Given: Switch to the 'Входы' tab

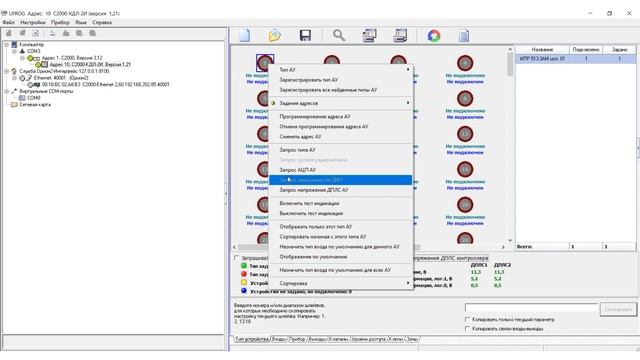Looking at the screenshot, I should coord(279,339).
